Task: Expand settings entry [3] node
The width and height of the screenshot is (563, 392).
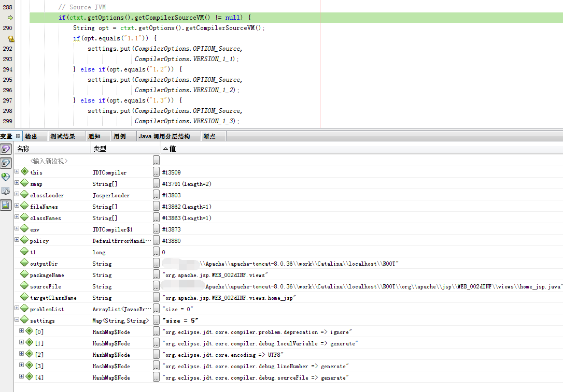Action: pos(22,365)
